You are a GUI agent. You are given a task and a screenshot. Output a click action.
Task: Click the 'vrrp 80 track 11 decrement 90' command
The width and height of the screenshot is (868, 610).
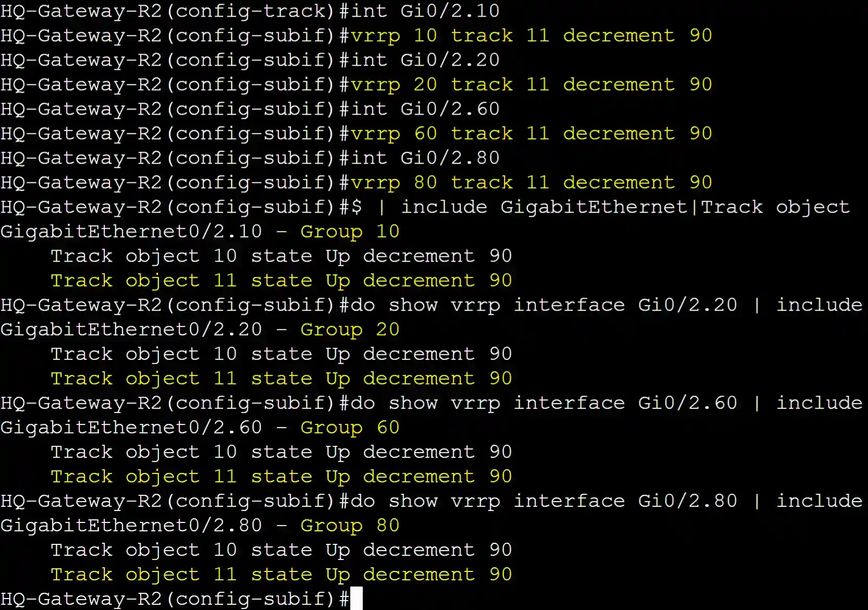[531, 182]
